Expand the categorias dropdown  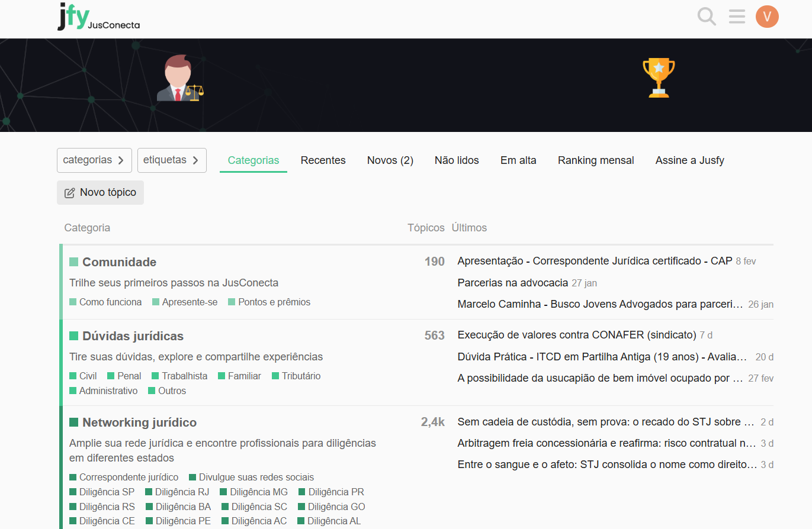click(94, 160)
